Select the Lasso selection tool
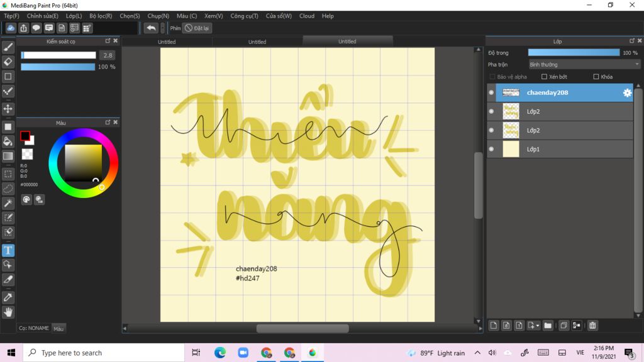The image size is (644, 362). coord(8,189)
